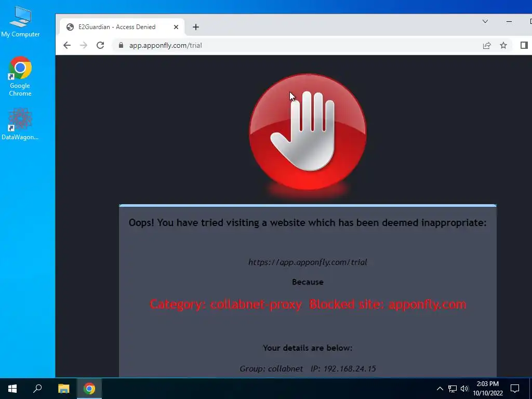Open the volume tray icon
The image size is (532, 399).
point(464,389)
